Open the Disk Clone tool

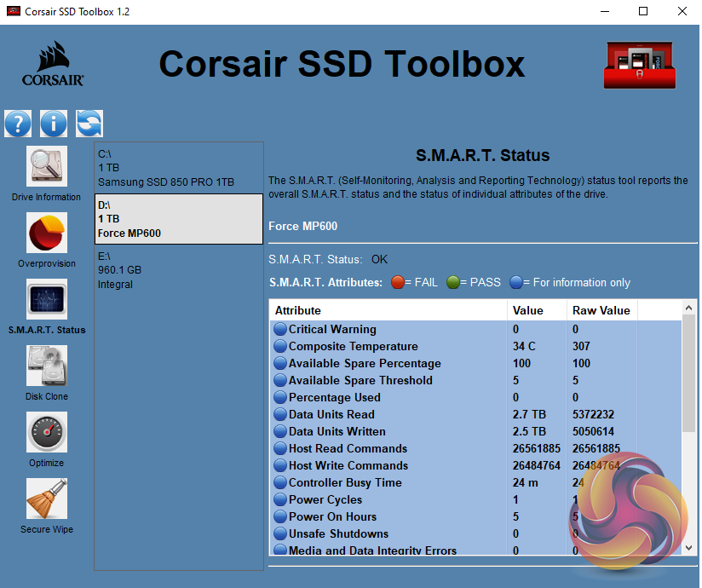click(x=47, y=366)
